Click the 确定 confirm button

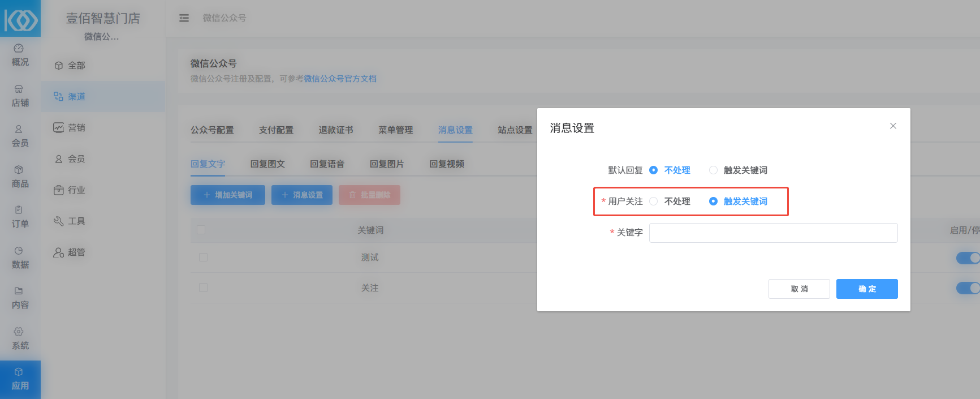[x=866, y=289]
